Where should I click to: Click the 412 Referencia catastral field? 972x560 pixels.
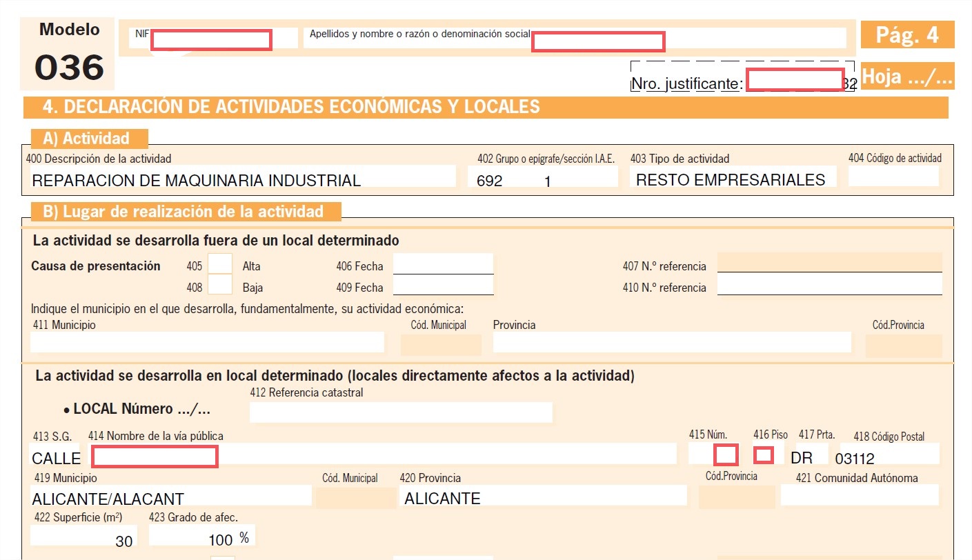(x=401, y=412)
